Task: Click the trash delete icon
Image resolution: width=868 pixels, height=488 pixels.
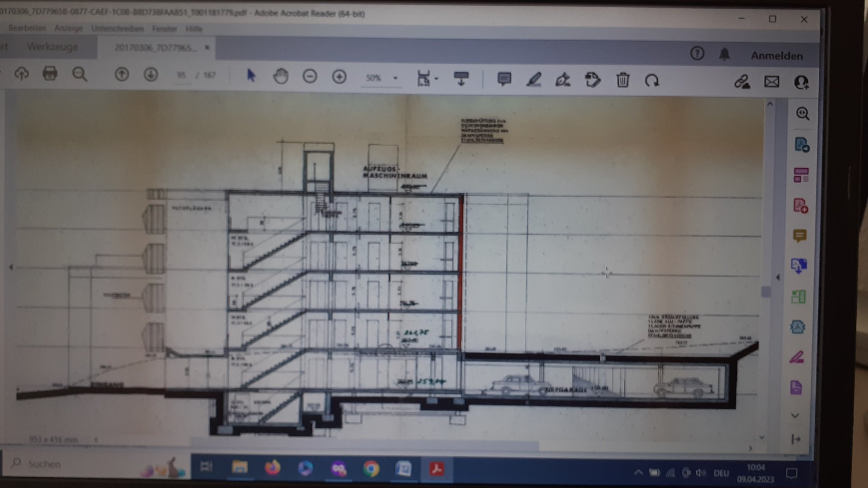Action: tap(623, 80)
